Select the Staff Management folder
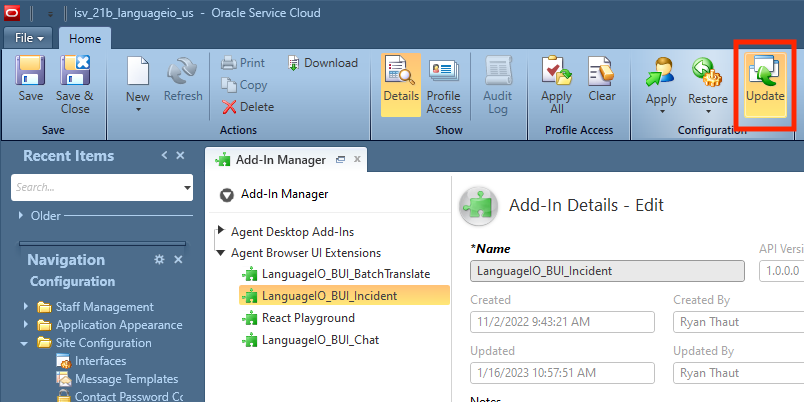The image size is (804, 402). pos(105,307)
